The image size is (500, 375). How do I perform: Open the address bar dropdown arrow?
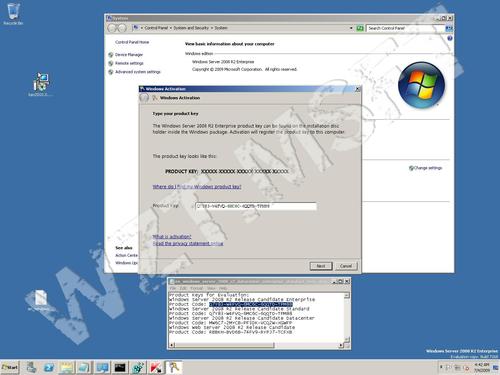[x=351, y=28]
